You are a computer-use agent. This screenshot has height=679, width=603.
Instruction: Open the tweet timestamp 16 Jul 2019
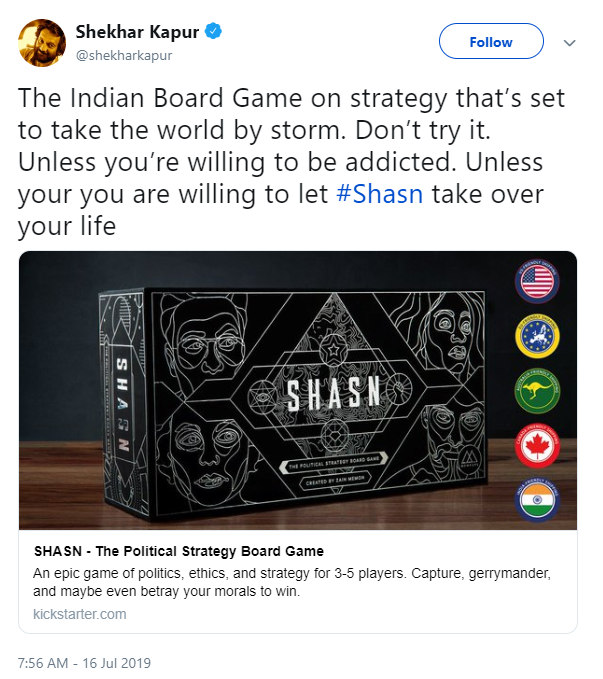84,663
